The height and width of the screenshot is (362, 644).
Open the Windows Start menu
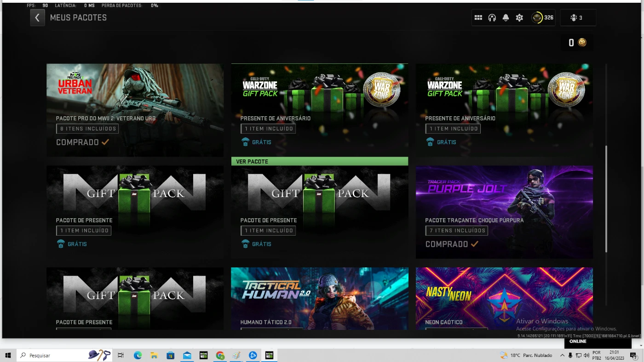tap(8, 355)
